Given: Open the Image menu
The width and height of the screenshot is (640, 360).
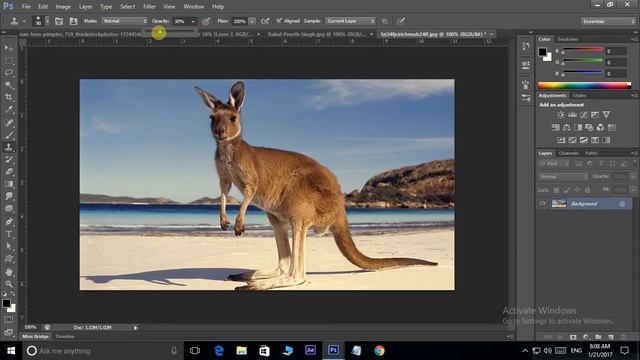Looking at the screenshot, I should click(x=63, y=7).
